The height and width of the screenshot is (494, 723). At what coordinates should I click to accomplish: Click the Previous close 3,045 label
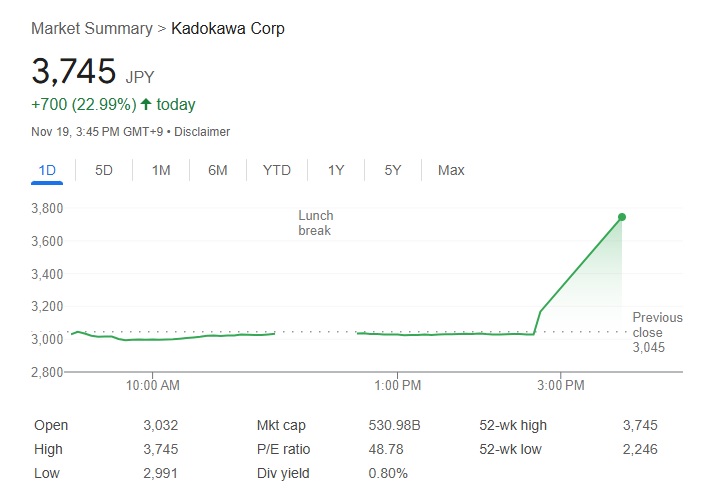click(656, 332)
